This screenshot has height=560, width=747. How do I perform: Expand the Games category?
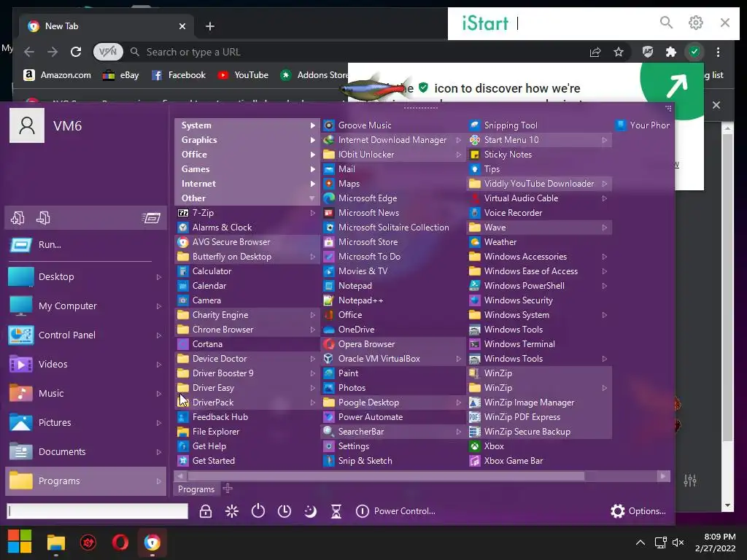(247, 169)
